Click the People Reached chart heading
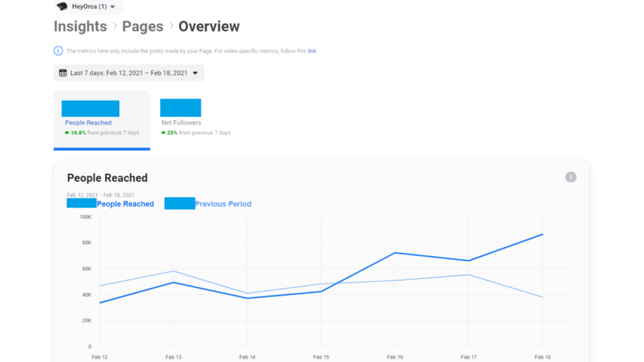 pos(107,178)
